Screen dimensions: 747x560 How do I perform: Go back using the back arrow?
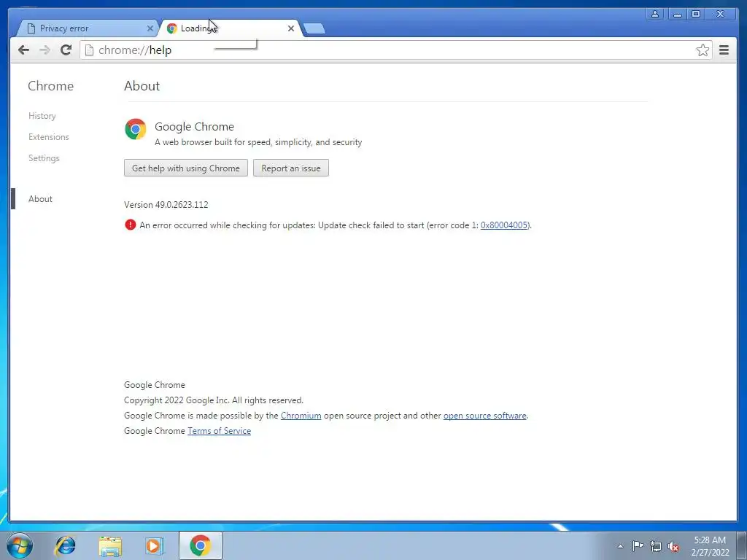point(23,50)
